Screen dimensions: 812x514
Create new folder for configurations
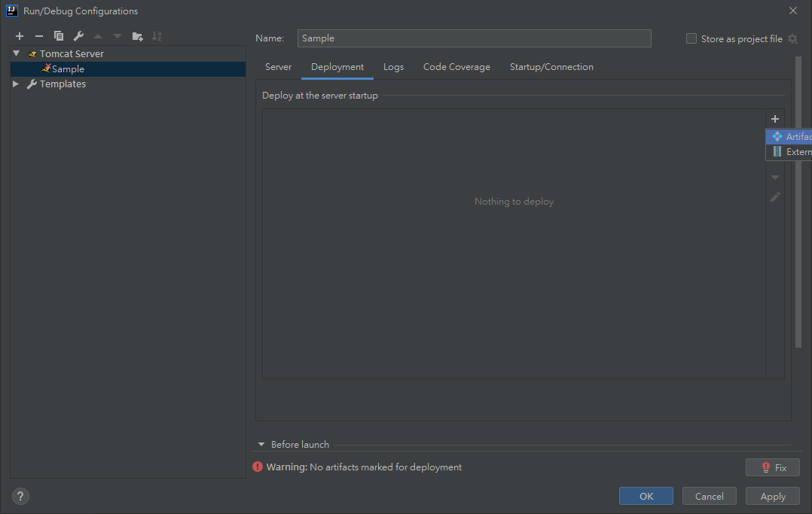[137, 36]
